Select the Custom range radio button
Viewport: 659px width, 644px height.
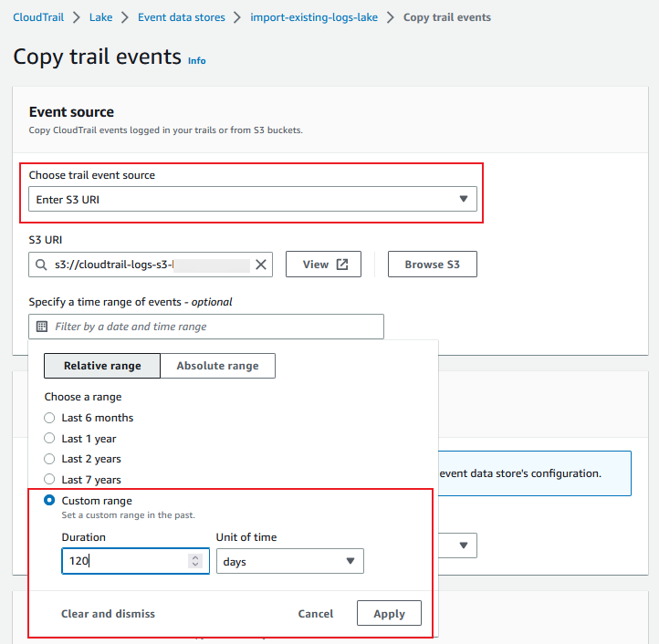point(49,500)
